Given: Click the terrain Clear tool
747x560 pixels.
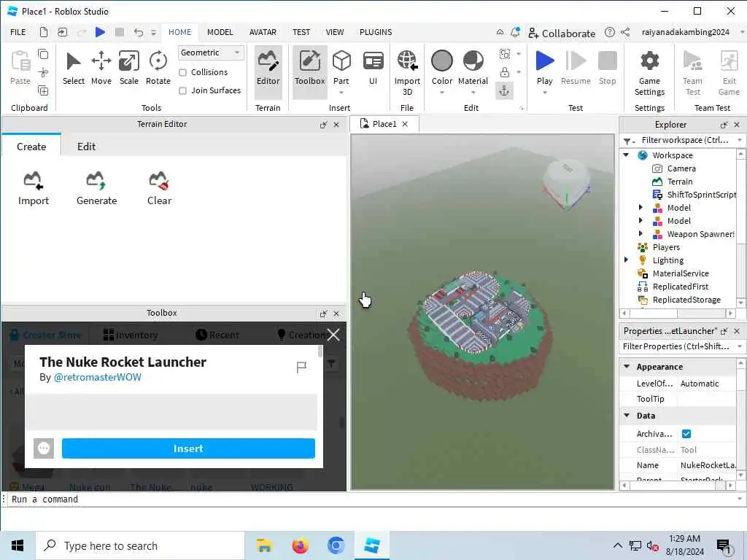Looking at the screenshot, I should coord(159,189).
